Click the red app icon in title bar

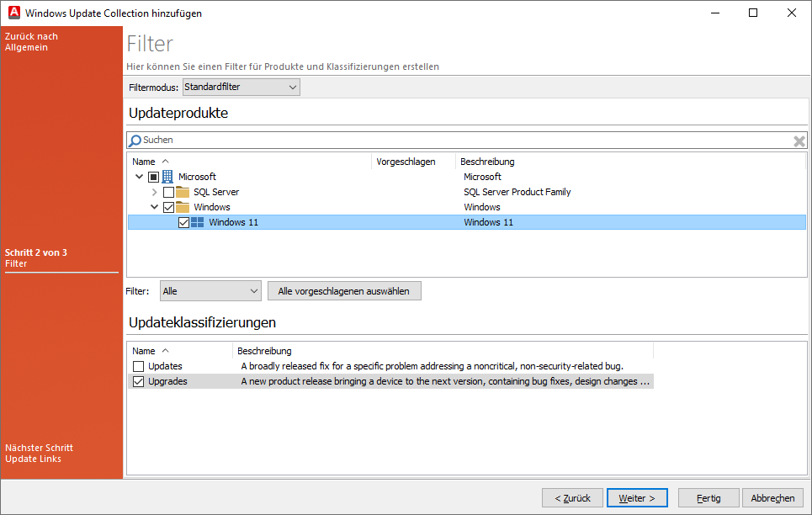(x=14, y=13)
